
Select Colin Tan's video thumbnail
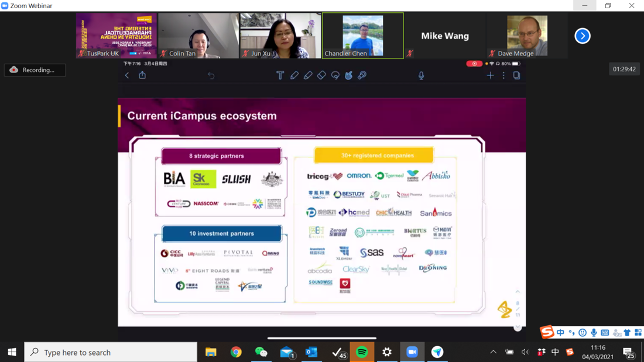(x=198, y=36)
